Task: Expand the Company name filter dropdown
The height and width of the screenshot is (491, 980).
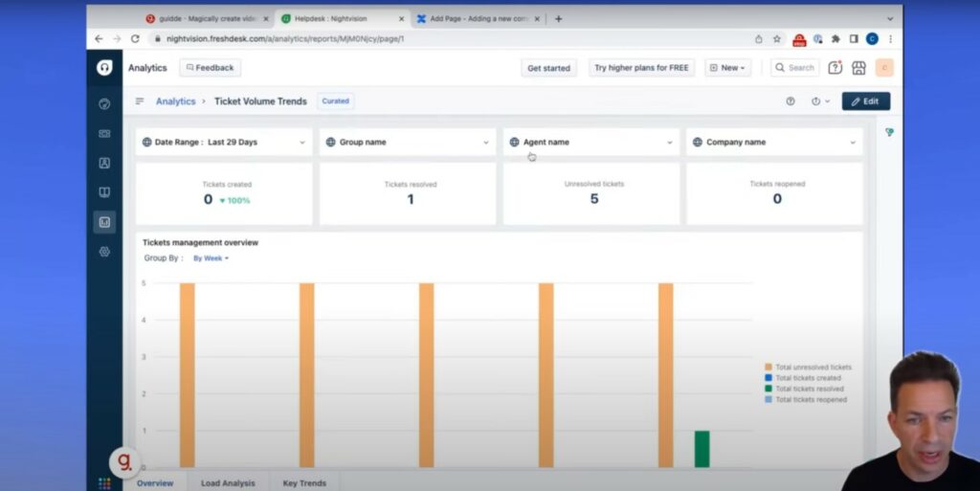Action: [x=774, y=142]
